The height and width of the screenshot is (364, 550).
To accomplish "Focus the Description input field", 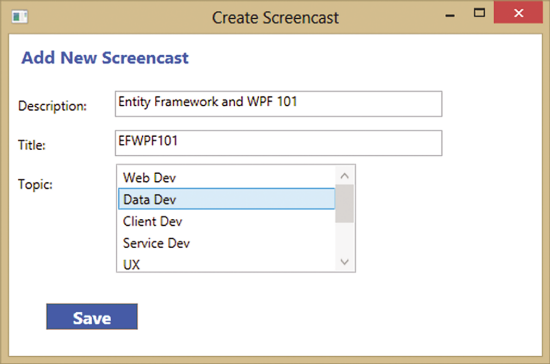I will (x=279, y=104).
